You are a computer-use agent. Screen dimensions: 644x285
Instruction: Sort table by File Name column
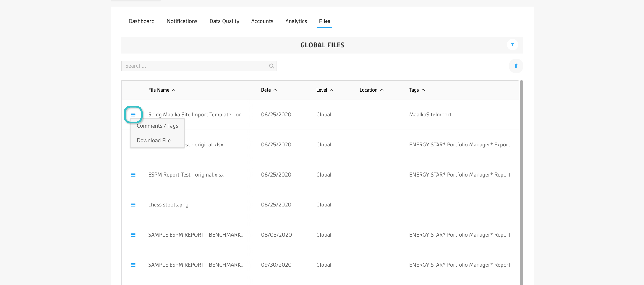[x=162, y=90]
